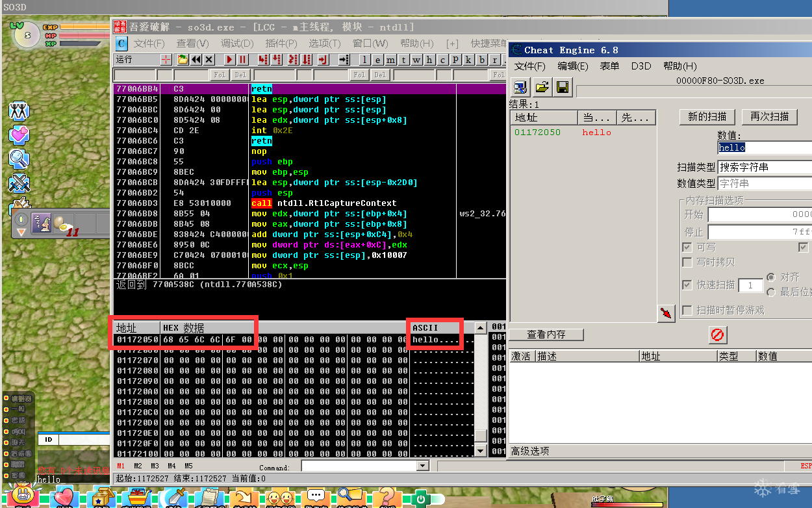
Task: Click the debugger Command input field
Action: pyautogui.click(x=359, y=466)
